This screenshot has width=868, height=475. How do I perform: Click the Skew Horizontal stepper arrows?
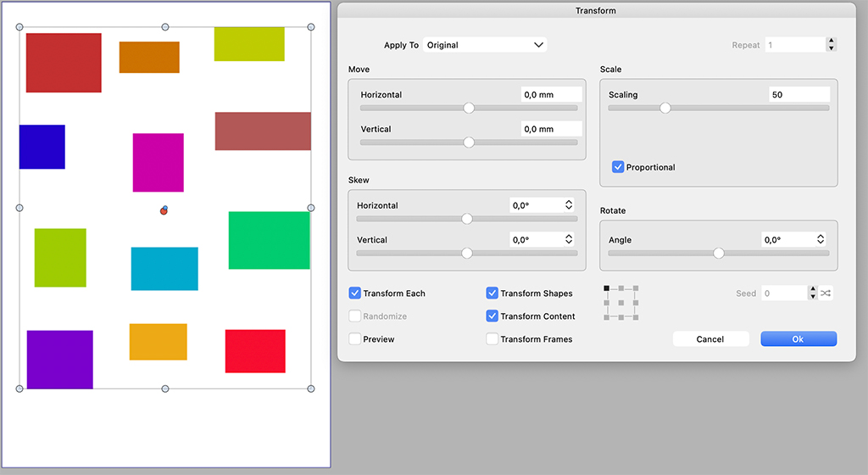[568, 205]
